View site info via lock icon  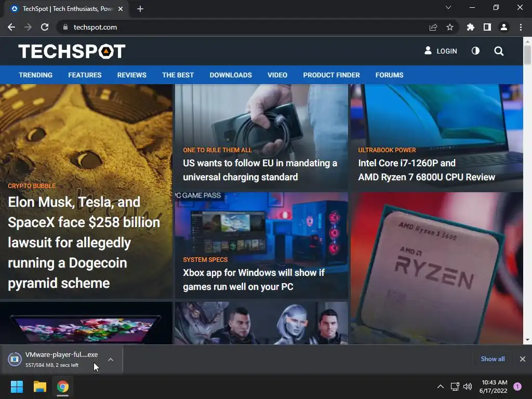(x=65, y=27)
